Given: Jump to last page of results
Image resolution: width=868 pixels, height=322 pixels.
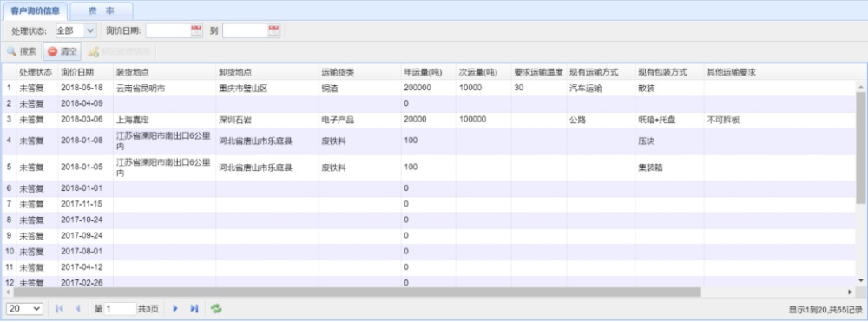Looking at the screenshot, I should tap(194, 309).
